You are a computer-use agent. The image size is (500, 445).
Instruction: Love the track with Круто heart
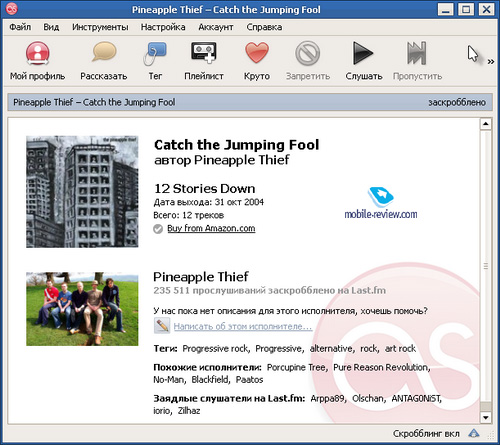(257, 53)
